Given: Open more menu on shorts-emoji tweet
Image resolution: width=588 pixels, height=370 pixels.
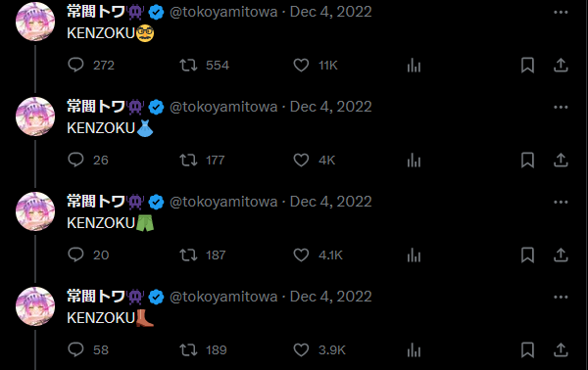Looking at the screenshot, I should coord(561,203).
